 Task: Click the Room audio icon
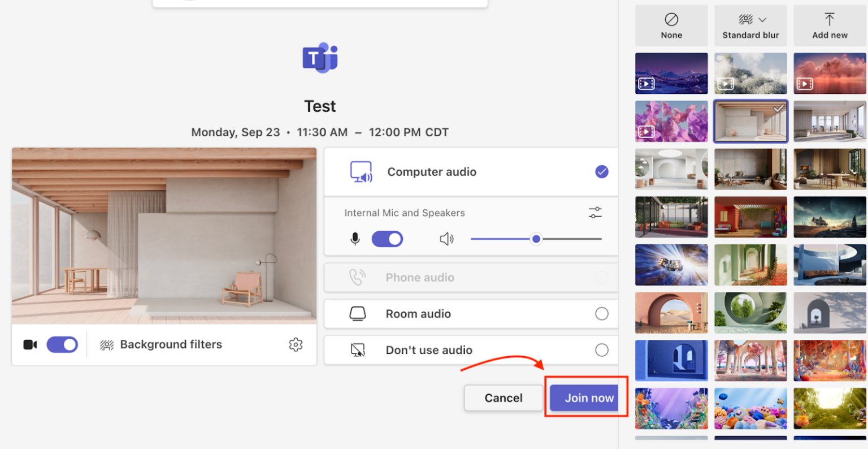[x=359, y=314]
